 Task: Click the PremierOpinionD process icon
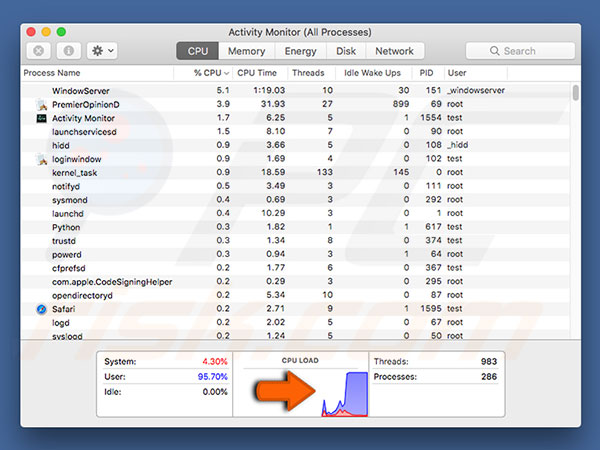[40, 104]
